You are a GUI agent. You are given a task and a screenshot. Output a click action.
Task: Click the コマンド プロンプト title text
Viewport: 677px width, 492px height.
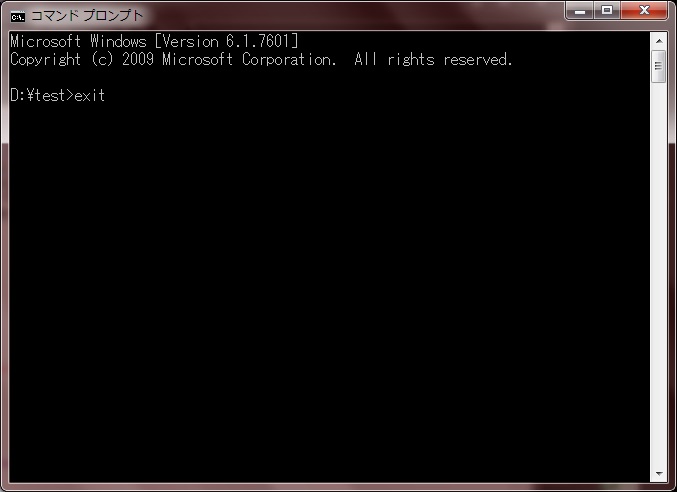pos(87,16)
